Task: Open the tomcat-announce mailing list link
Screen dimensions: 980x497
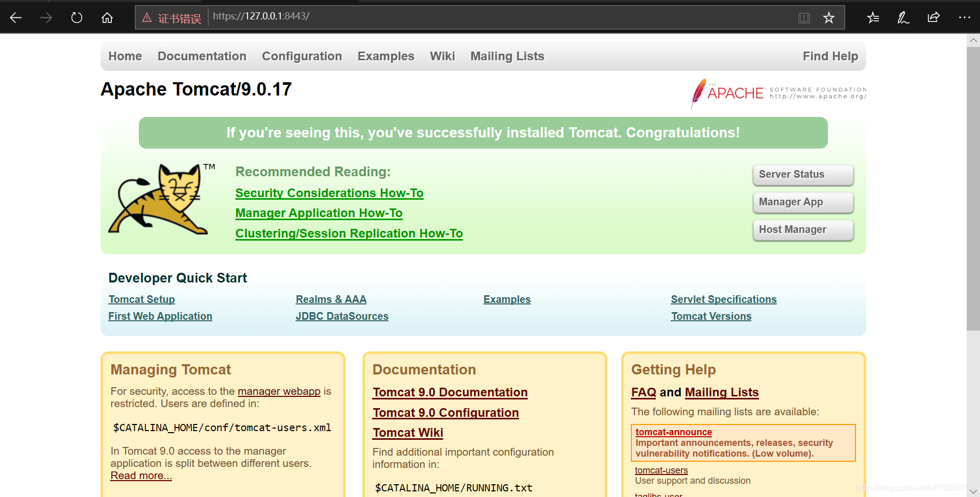Action: (674, 432)
